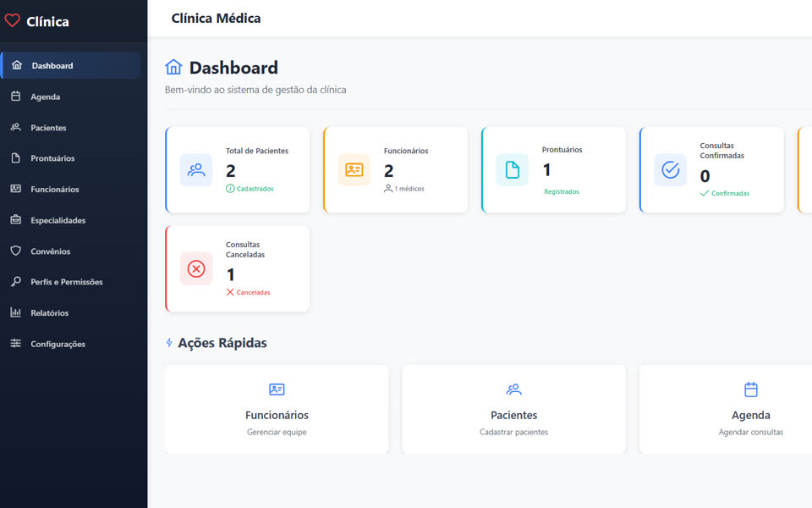The width and height of the screenshot is (812, 508).
Task: Click the Convênios shield icon in sidebar
Action: (x=16, y=251)
